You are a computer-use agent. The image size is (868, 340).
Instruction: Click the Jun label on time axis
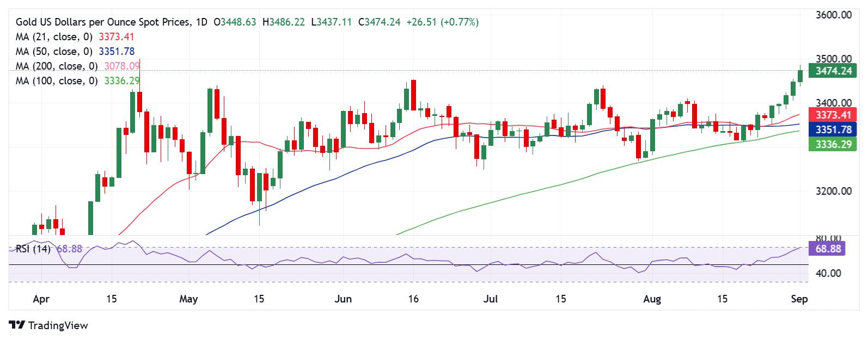pos(344,299)
